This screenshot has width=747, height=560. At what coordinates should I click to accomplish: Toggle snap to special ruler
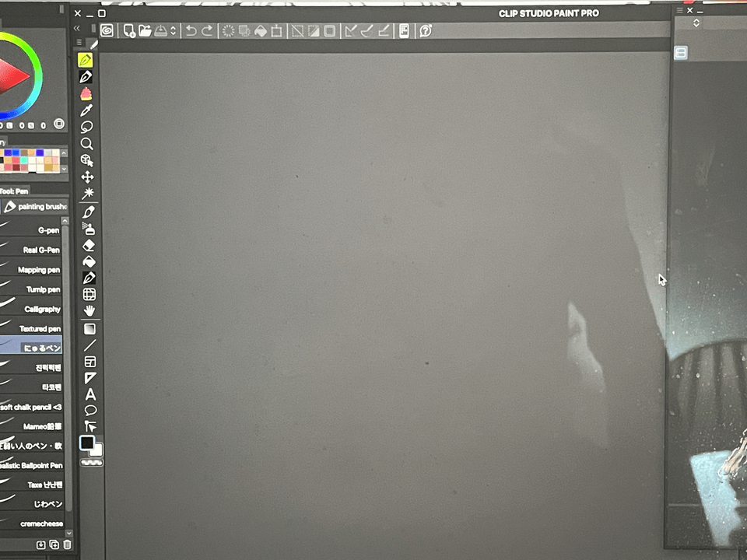[366, 31]
